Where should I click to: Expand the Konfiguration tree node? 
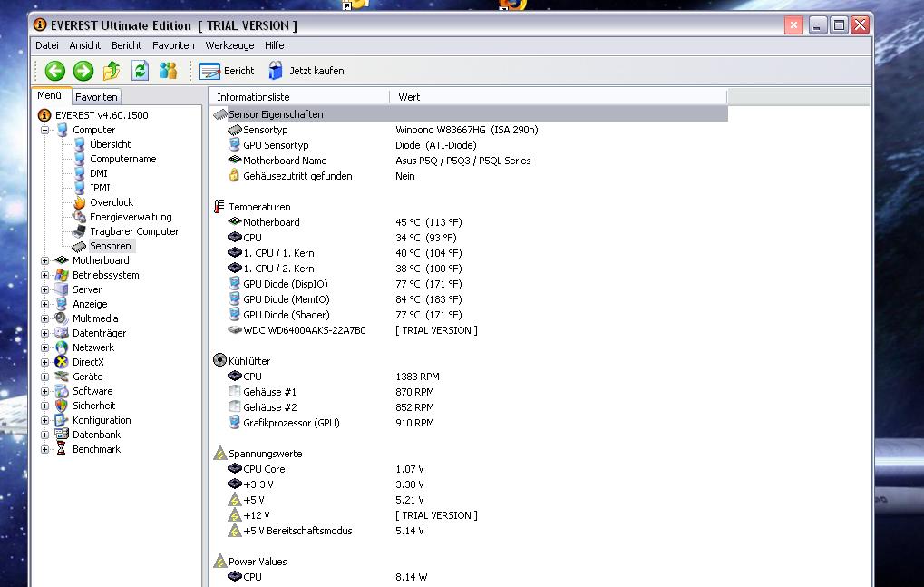[44, 420]
